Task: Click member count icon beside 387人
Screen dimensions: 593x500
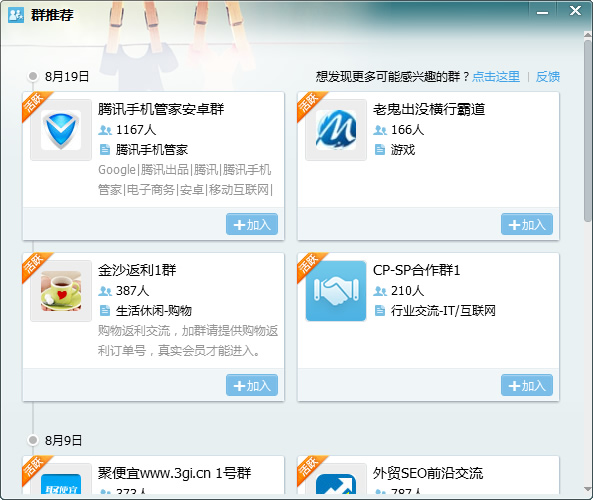Action: click(105, 291)
